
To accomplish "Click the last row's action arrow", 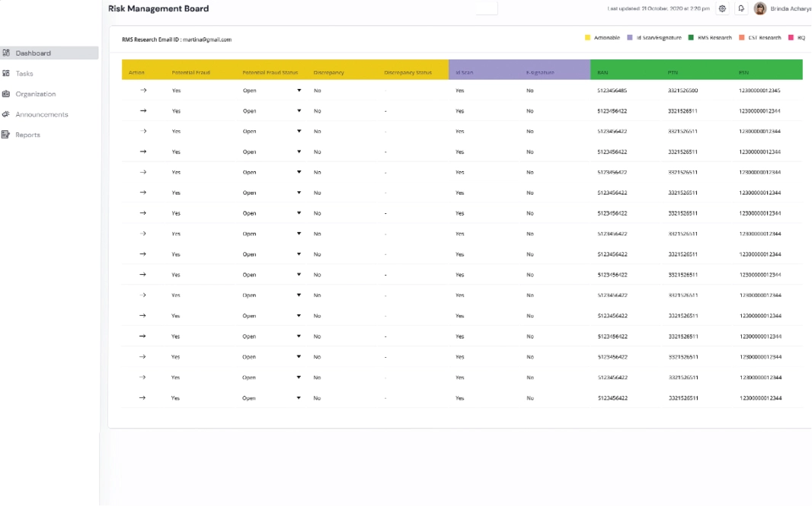I will 142,398.
